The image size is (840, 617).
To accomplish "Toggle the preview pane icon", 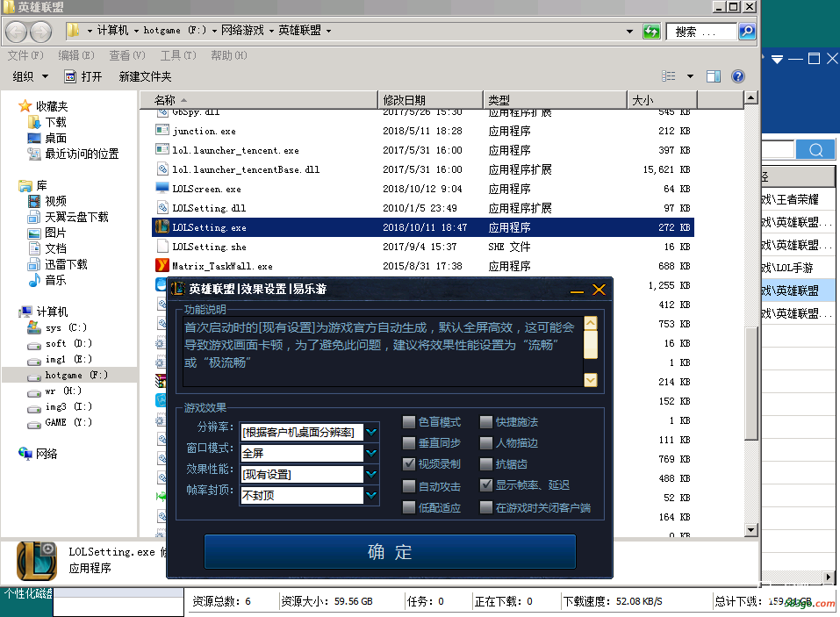I will [713, 76].
